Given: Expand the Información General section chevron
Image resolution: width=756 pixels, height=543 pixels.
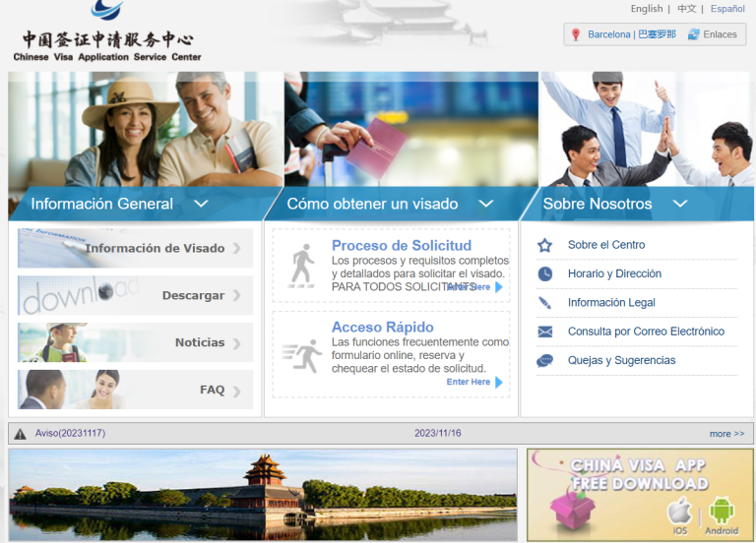Looking at the screenshot, I should (x=201, y=204).
